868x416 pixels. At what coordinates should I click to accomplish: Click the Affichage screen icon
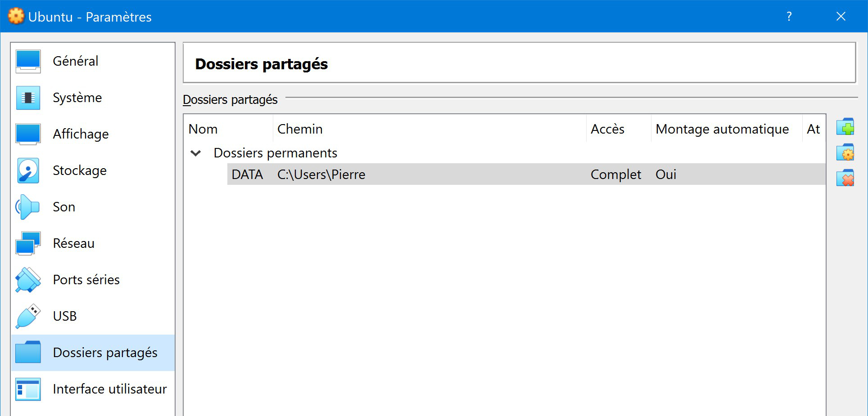pyautogui.click(x=28, y=134)
